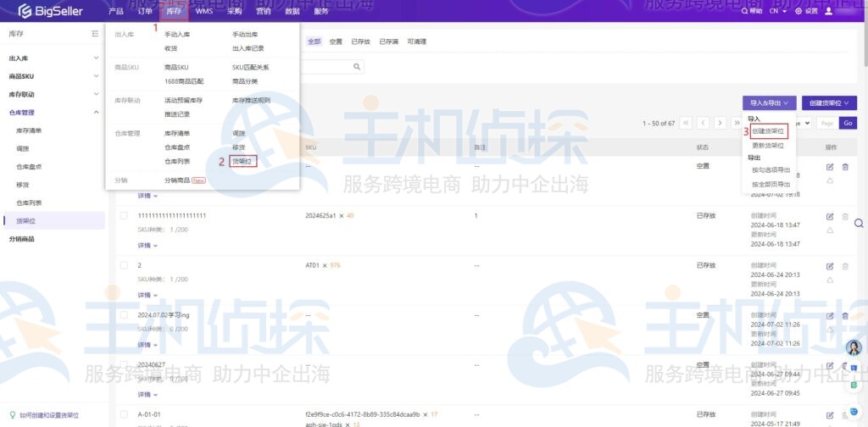This screenshot has height=427, width=868.
Task: Edit shelf row 20240627
Action: (830, 366)
